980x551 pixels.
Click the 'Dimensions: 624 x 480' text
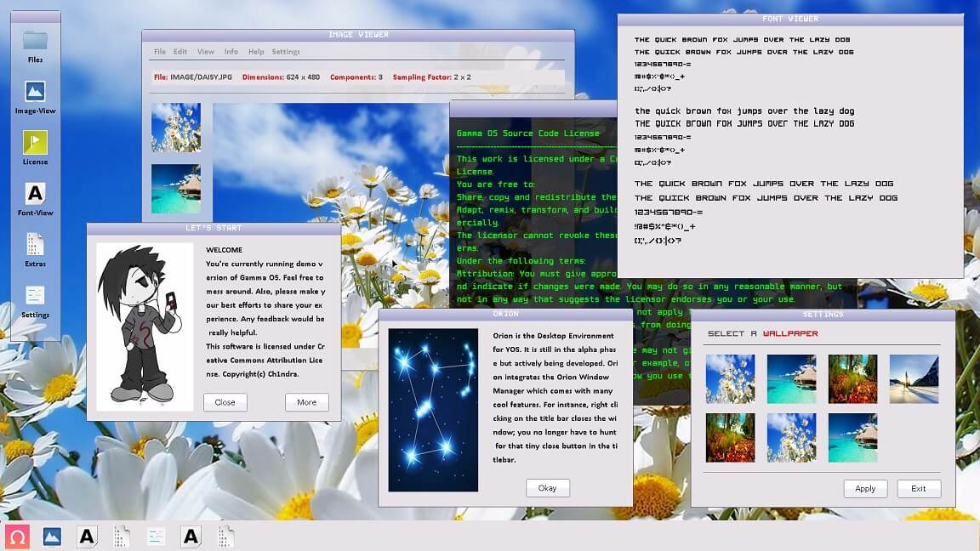coord(282,77)
